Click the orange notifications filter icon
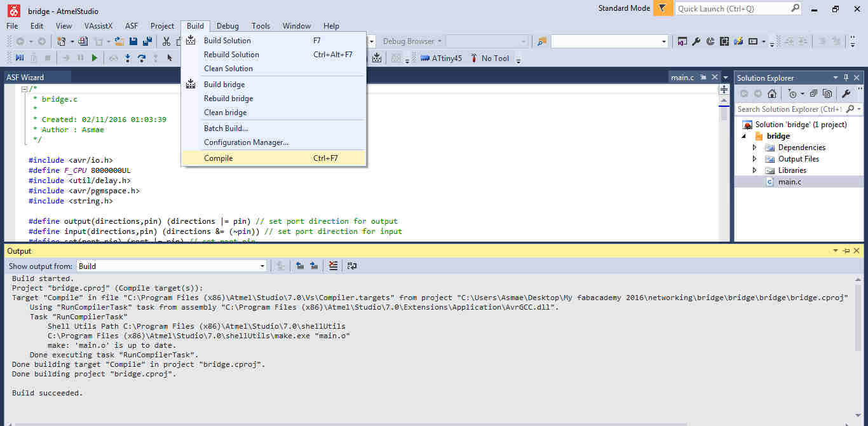 pos(663,8)
